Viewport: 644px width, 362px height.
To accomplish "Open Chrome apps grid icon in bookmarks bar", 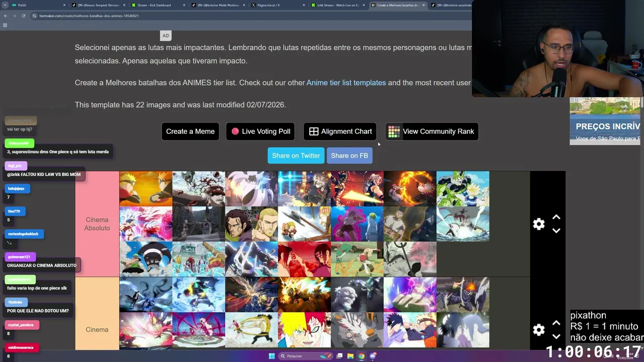I will [x=5, y=25].
